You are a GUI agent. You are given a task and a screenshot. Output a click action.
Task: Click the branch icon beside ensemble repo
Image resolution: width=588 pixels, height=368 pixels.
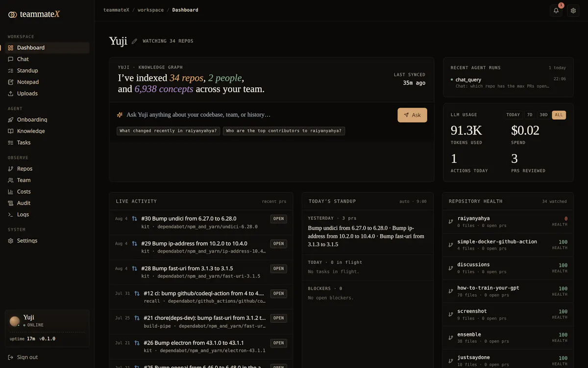[451, 338]
